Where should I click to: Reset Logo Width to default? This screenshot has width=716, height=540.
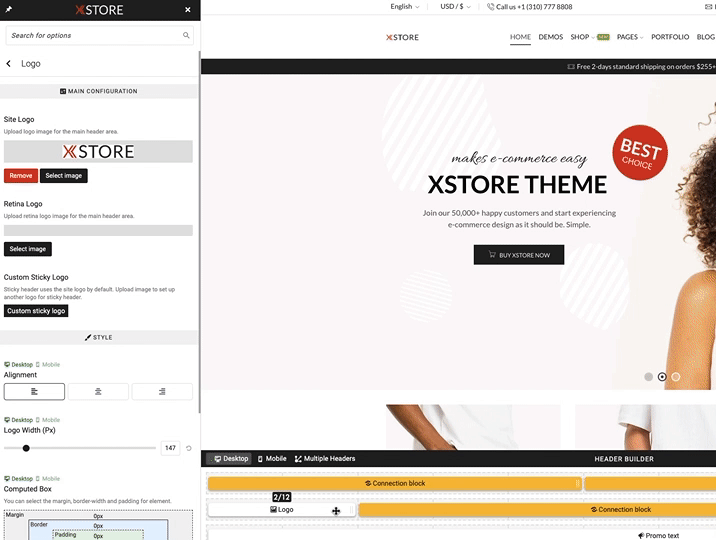click(189, 448)
